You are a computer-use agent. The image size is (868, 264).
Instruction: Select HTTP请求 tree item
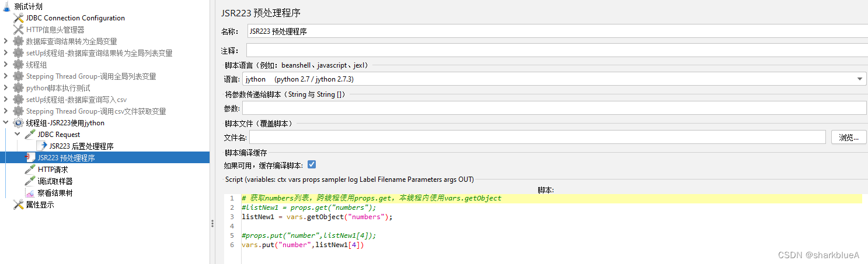click(53, 169)
